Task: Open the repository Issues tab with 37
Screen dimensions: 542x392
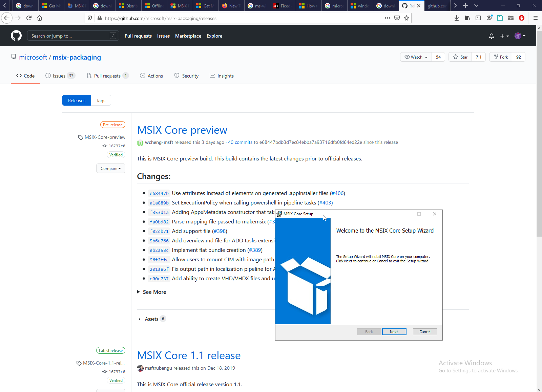Action: [60, 76]
